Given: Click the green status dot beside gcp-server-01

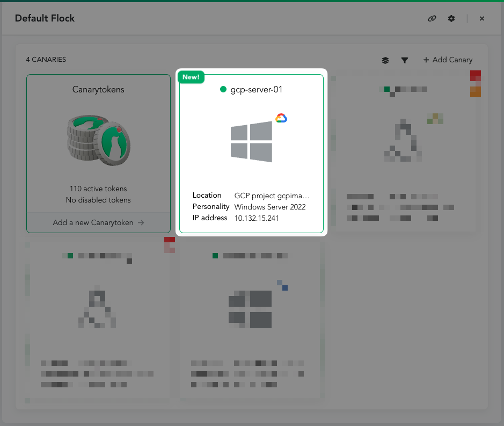Looking at the screenshot, I should (x=223, y=90).
